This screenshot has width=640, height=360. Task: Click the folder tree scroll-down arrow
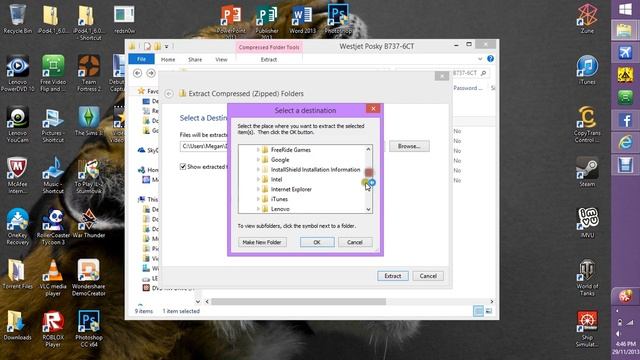(x=368, y=209)
